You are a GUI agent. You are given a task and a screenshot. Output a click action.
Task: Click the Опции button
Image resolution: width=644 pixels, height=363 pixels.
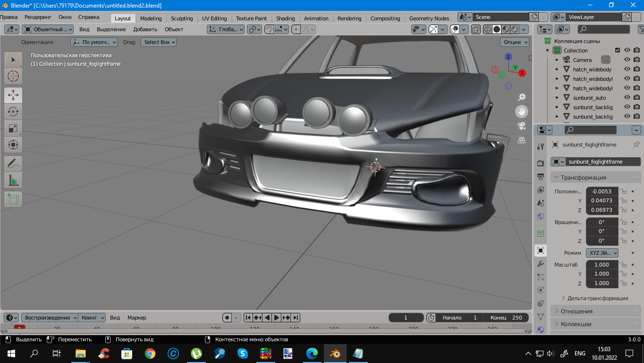(515, 42)
